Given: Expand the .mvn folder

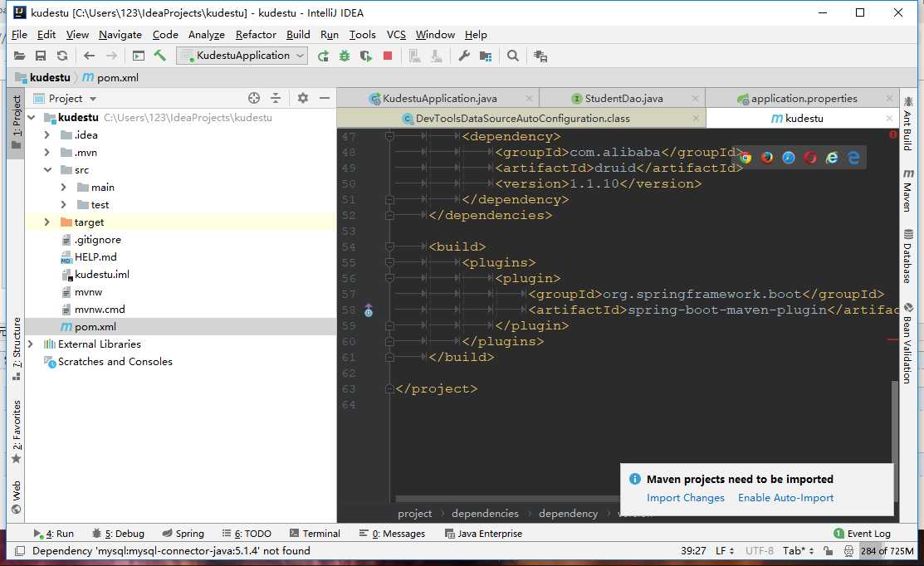Looking at the screenshot, I should (47, 153).
